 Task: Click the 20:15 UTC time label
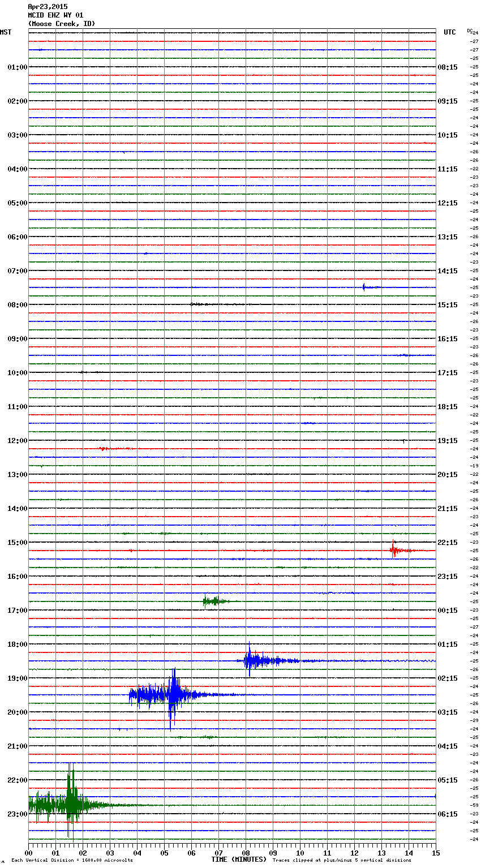tap(448, 475)
